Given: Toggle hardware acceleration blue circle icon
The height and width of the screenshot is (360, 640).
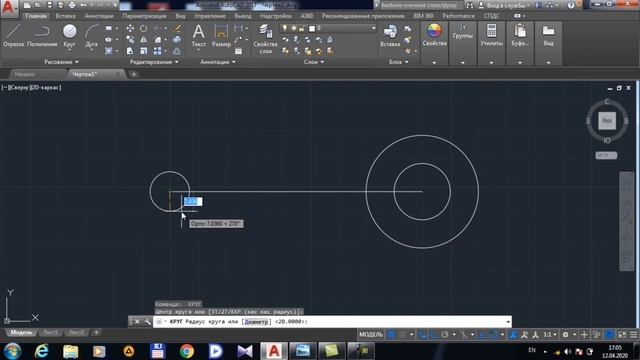Looking at the screenshot, I should pos(609,335).
